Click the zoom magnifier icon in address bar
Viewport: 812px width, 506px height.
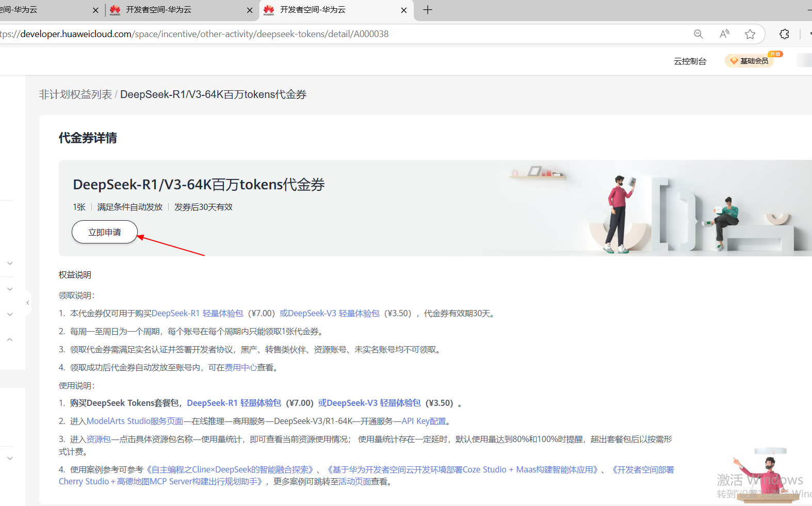[x=698, y=34]
